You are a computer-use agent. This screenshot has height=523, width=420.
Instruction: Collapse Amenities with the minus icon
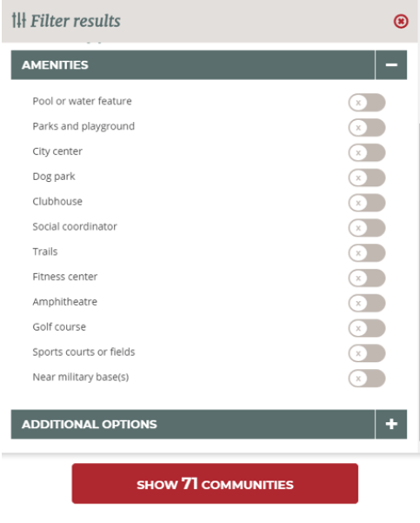point(391,64)
